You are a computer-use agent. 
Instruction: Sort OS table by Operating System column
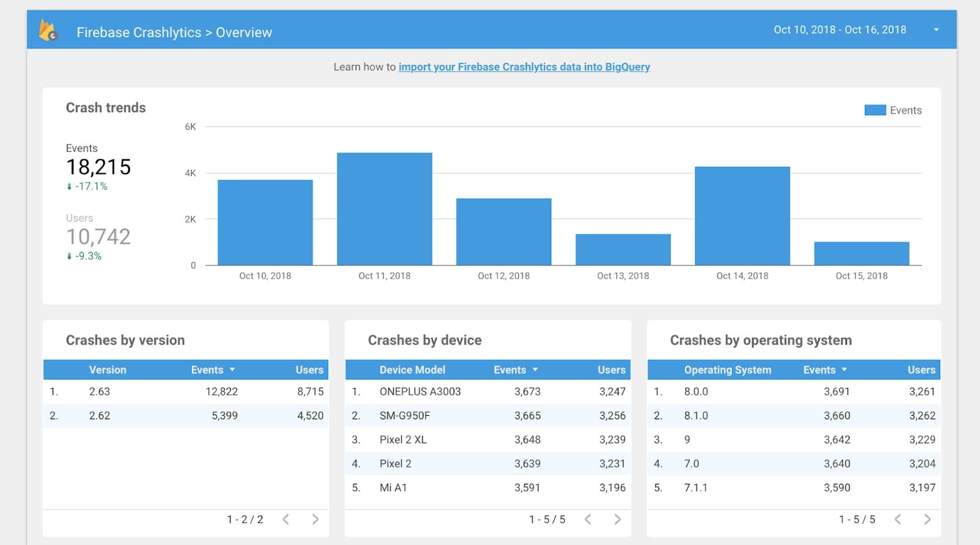(x=728, y=370)
